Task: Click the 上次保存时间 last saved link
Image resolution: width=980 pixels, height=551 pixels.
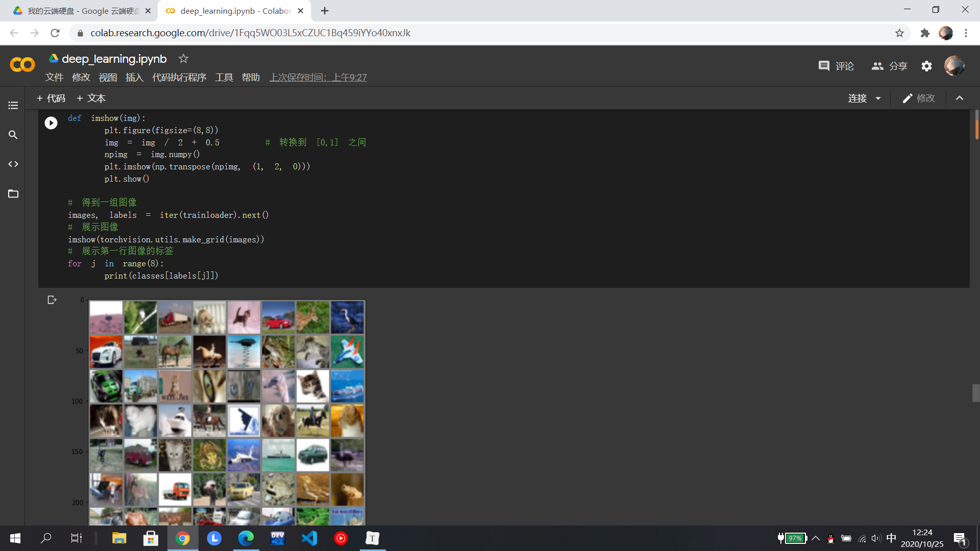Action: 318,78
